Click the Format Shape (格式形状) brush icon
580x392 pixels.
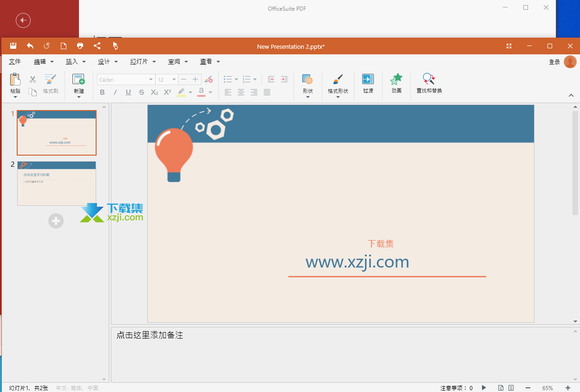click(338, 79)
